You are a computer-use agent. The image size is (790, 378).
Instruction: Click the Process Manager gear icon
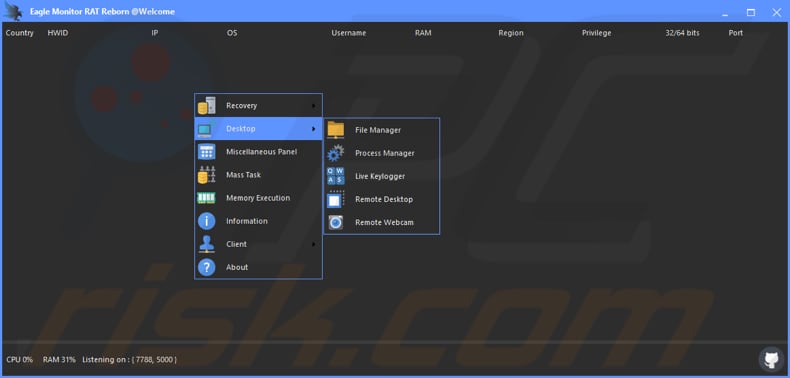pos(336,153)
